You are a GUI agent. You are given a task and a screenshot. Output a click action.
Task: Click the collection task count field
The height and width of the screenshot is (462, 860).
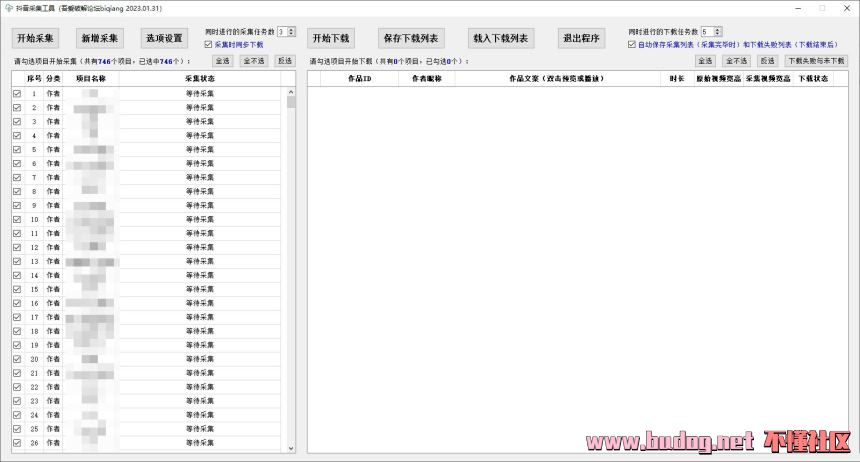pyautogui.click(x=282, y=32)
